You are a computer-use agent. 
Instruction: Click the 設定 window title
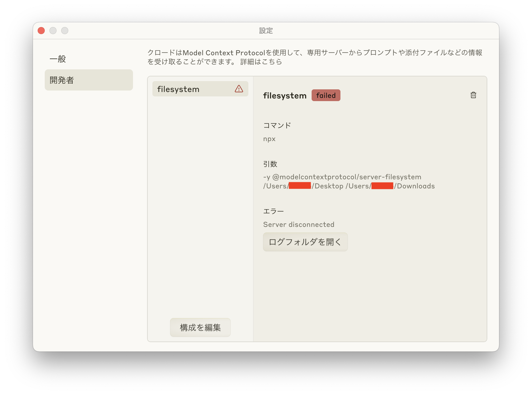tap(266, 31)
